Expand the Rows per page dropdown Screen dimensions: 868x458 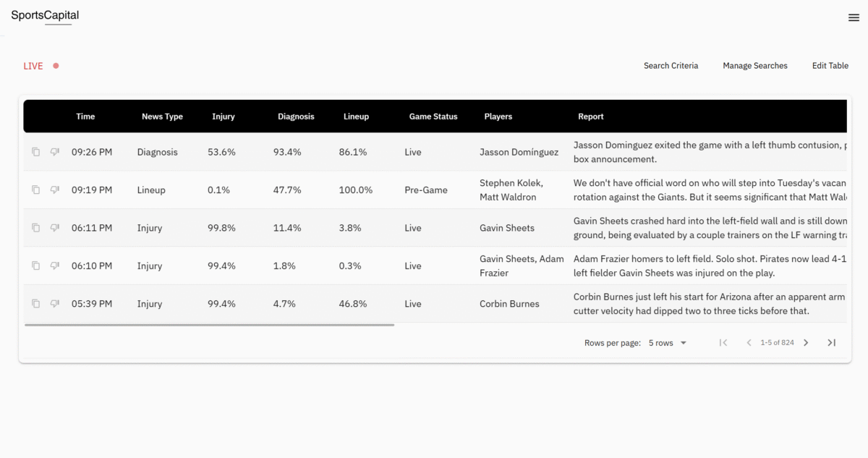(668, 343)
